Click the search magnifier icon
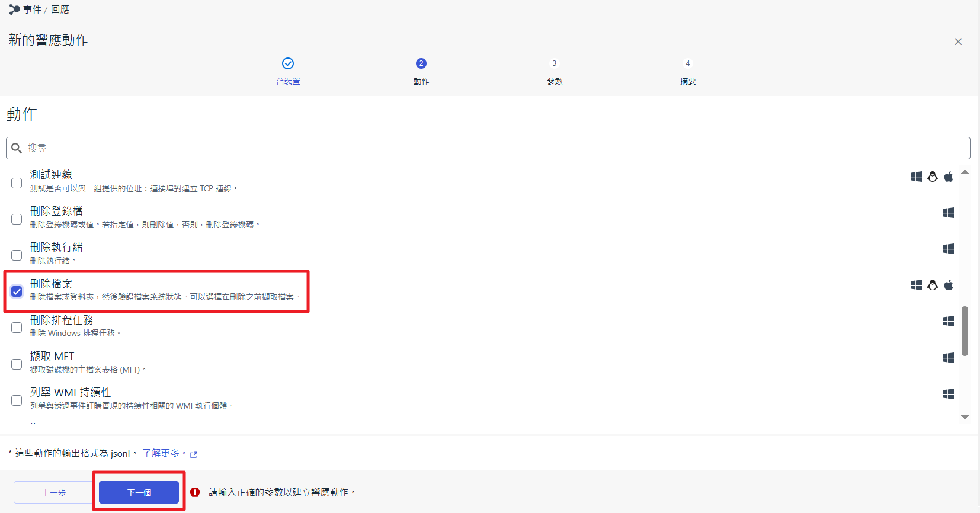Image resolution: width=980 pixels, height=513 pixels. click(17, 148)
